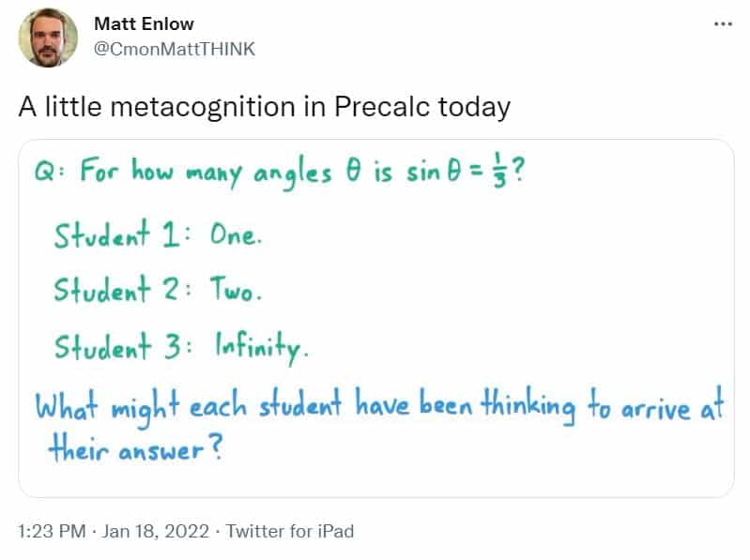Click the handwritten word 'Infinity'
Image resolution: width=750 pixels, height=560 pixels.
pyautogui.click(x=262, y=348)
